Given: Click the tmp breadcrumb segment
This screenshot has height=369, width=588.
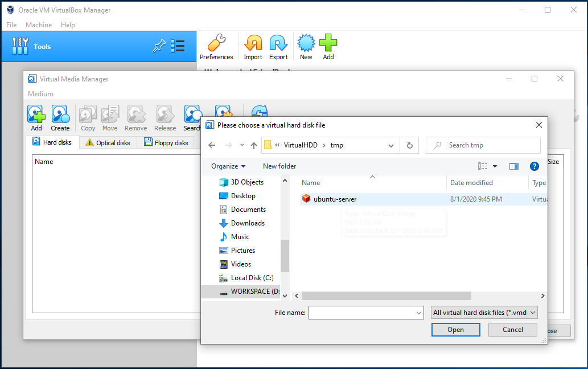Looking at the screenshot, I should [336, 145].
